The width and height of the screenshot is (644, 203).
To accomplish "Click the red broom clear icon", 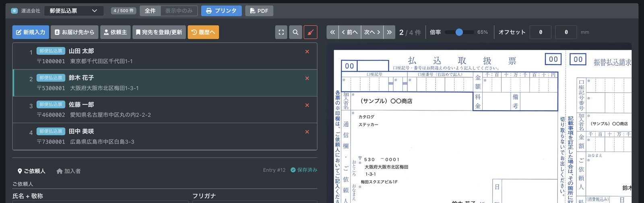I will pos(310,32).
